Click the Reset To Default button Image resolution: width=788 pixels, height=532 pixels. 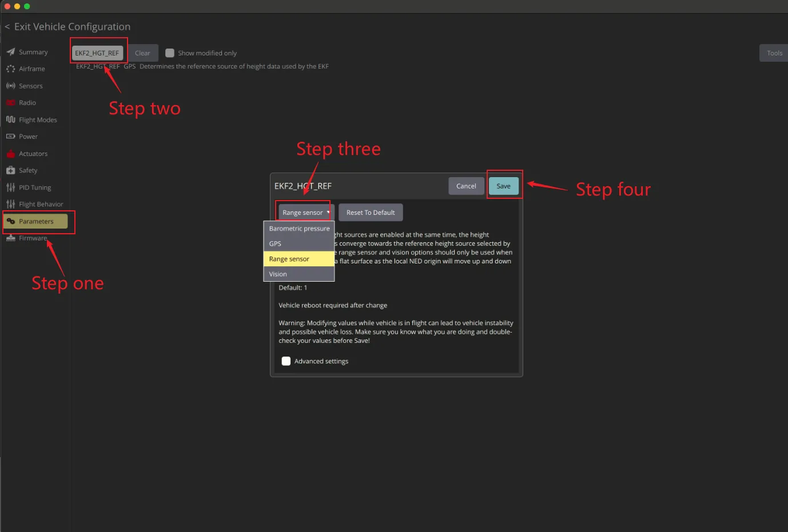(371, 213)
